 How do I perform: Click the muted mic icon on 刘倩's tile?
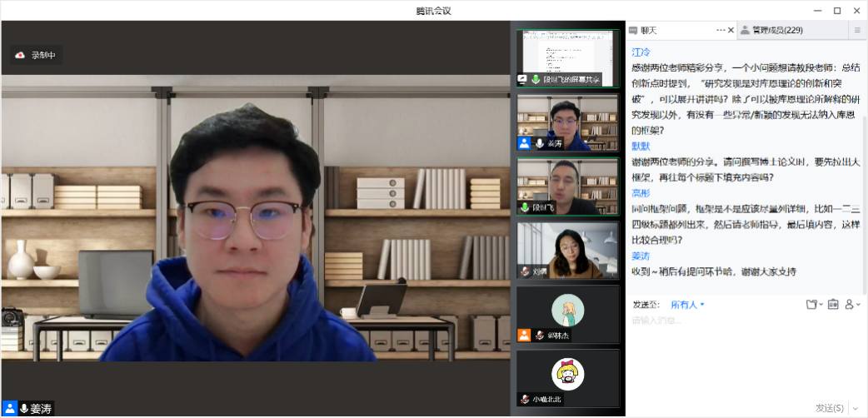[x=525, y=271]
